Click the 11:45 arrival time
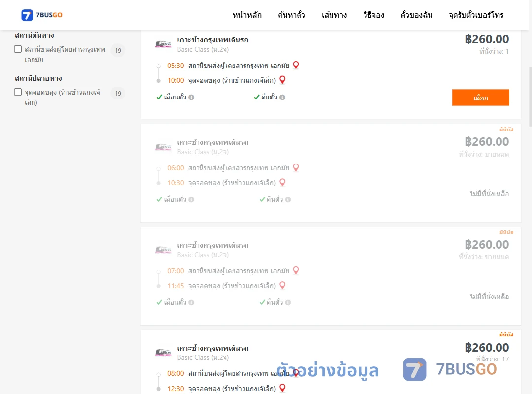The height and width of the screenshot is (394, 532). [x=176, y=286]
